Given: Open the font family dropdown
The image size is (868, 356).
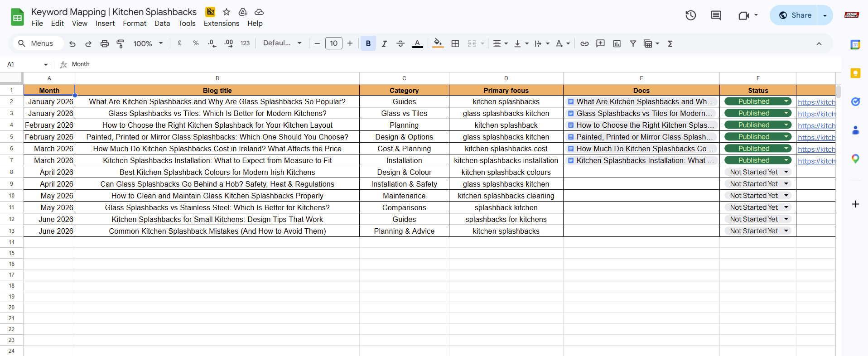Looking at the screenshot, I should (282, 43).
